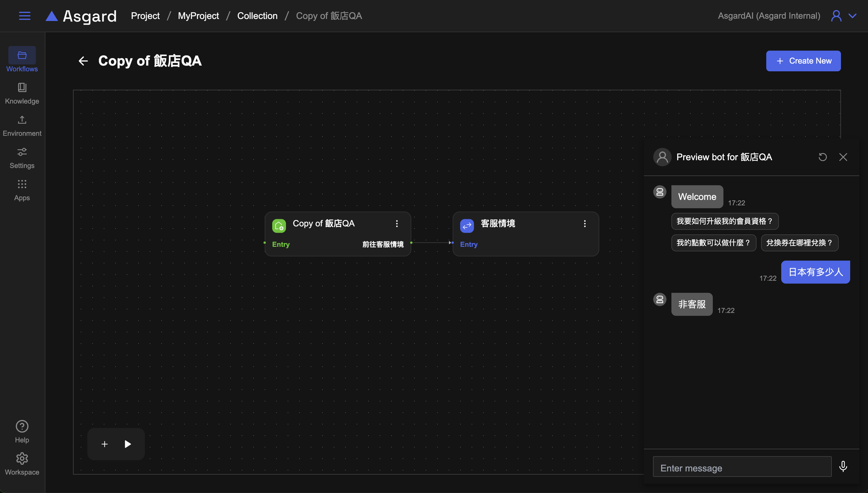Open the Apps grid in the sidebar

[x=22, y=190]
